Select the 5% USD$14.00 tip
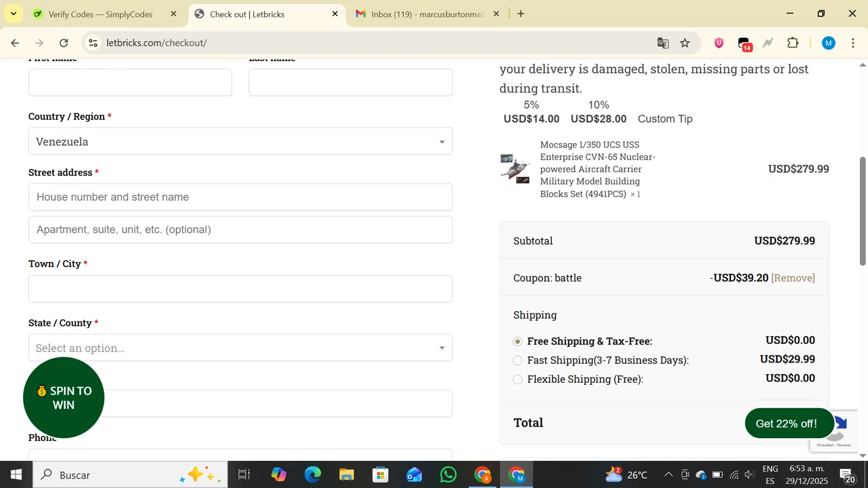Image resolution: width=868 pixels, height=488 pixels. coord(531,112)
